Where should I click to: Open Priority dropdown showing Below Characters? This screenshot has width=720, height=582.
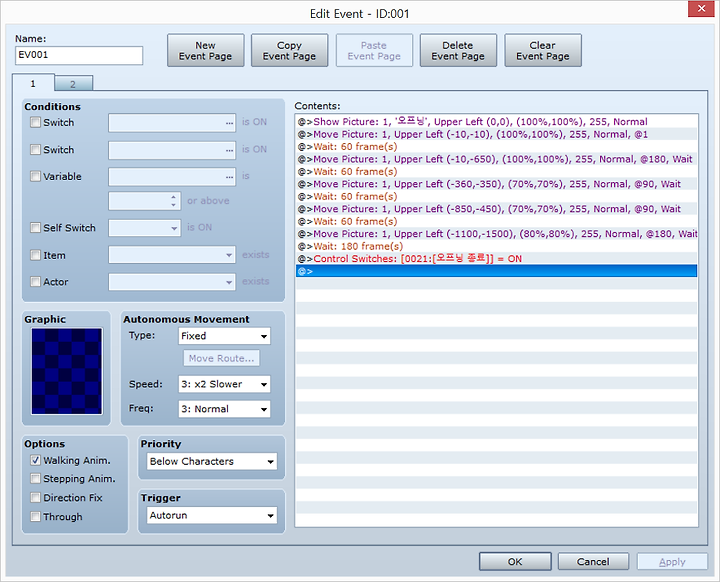coord(212,461)
